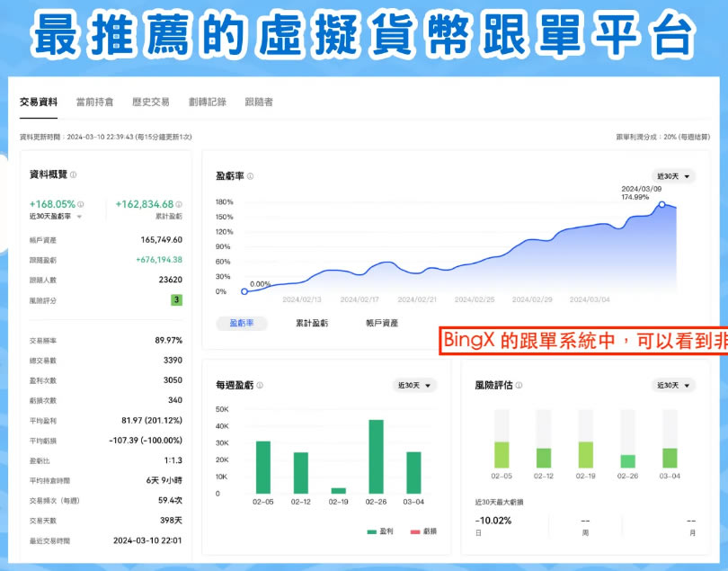Switch to the 歷史交易 tab
This screenshot has height=571, width=728.
coord(152,102)
